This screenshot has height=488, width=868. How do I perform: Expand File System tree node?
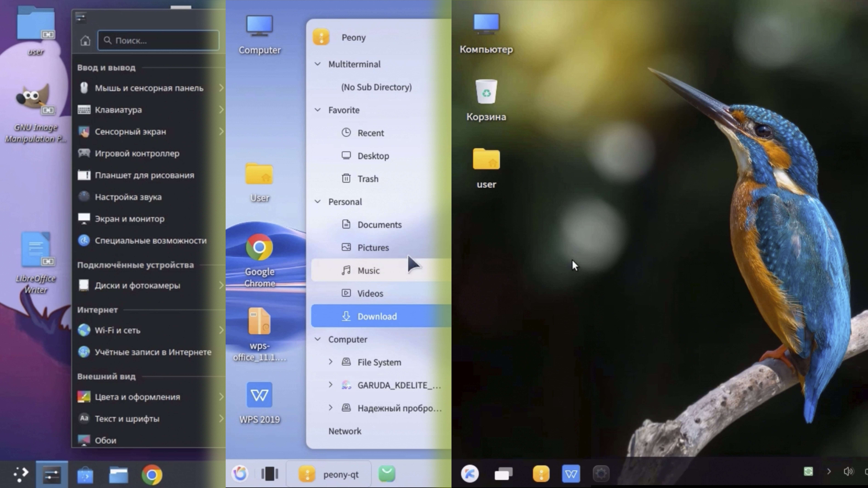(x=331, y=362)
